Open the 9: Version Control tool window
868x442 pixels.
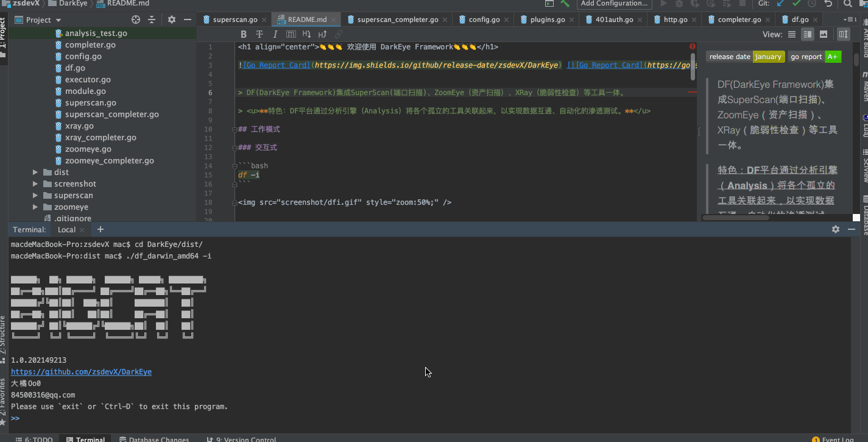(x=241, y=439)
